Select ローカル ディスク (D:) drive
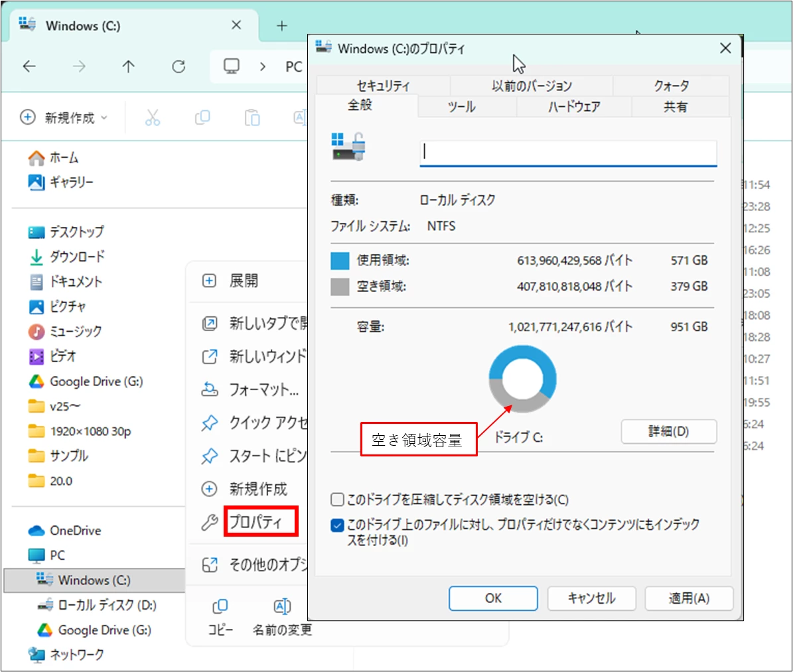 97,605
